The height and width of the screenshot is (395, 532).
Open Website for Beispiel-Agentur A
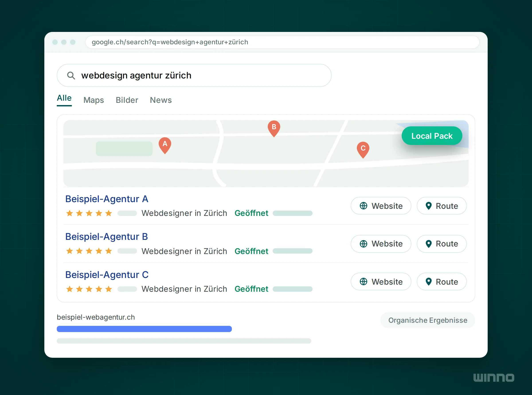click(x=381, y=206)
